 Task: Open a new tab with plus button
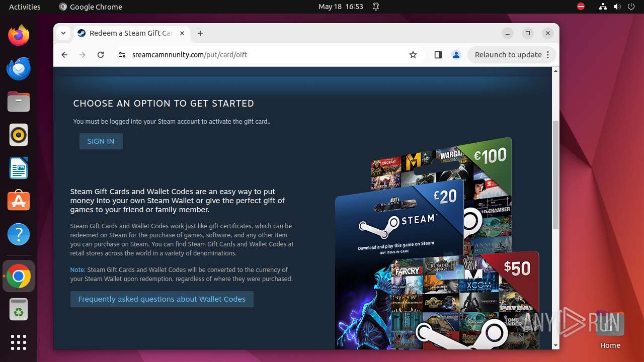point(200,33)
